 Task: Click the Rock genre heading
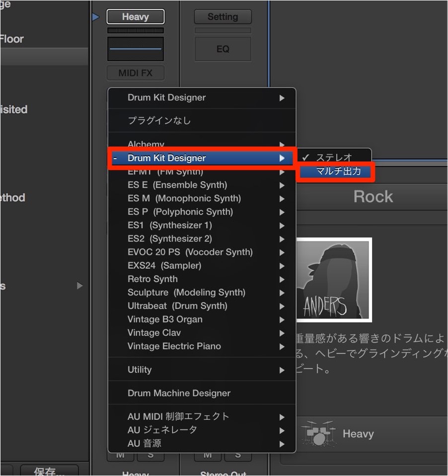[x=373, y=197]
